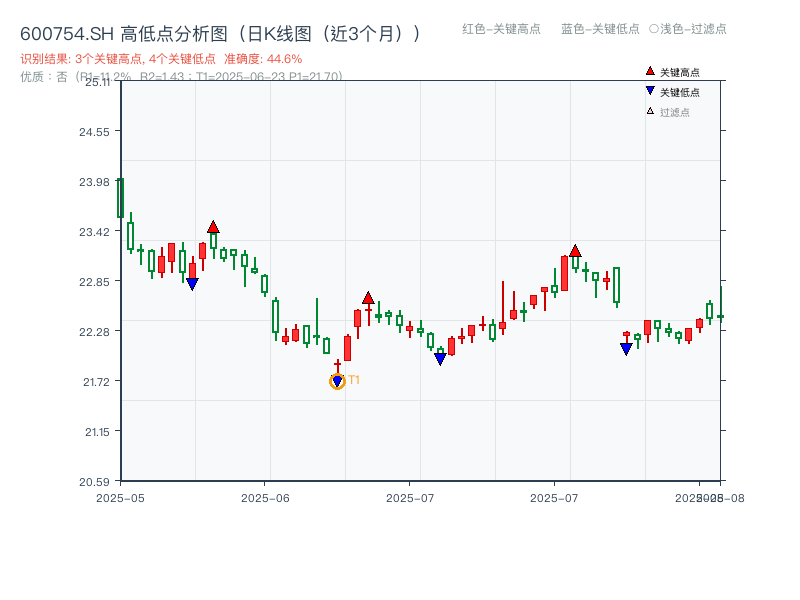
Task: Select the blue 关键低点 triangle in late May
Action: click(193, 284)
